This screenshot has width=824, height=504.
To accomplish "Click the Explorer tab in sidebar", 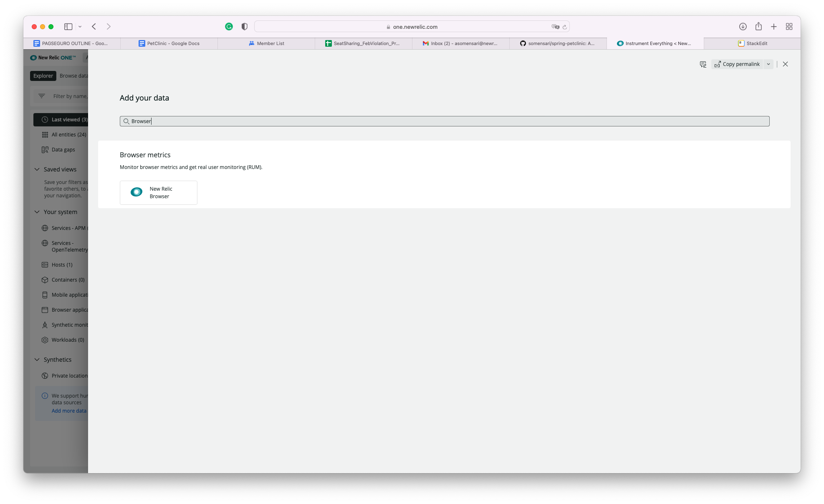I will pos(43,75).
